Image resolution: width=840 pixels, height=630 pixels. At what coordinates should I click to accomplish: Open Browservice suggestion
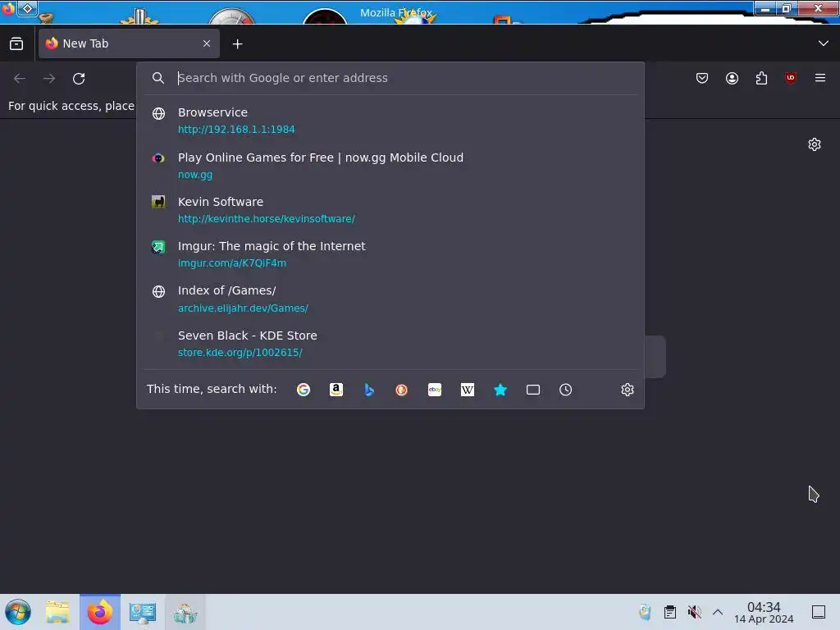[390, 121]
